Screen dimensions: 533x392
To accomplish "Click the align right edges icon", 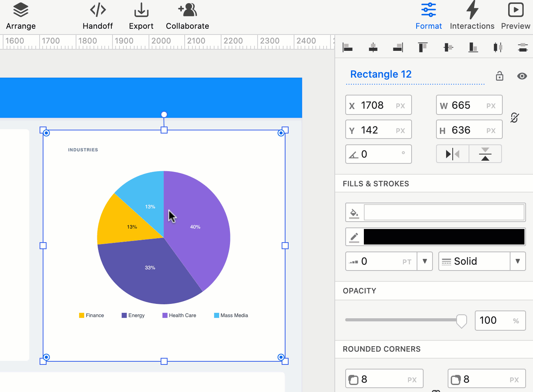I will (x=398, y=47).
